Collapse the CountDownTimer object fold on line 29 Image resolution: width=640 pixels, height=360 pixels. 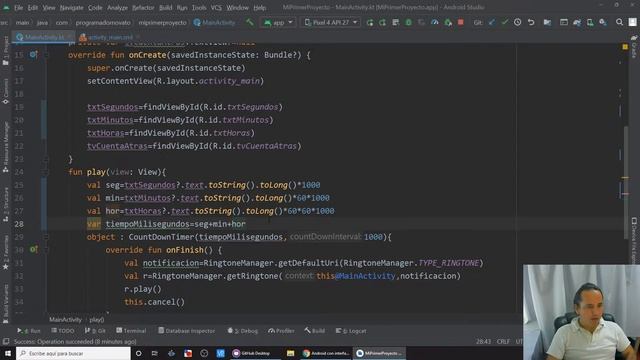[46, 237]
